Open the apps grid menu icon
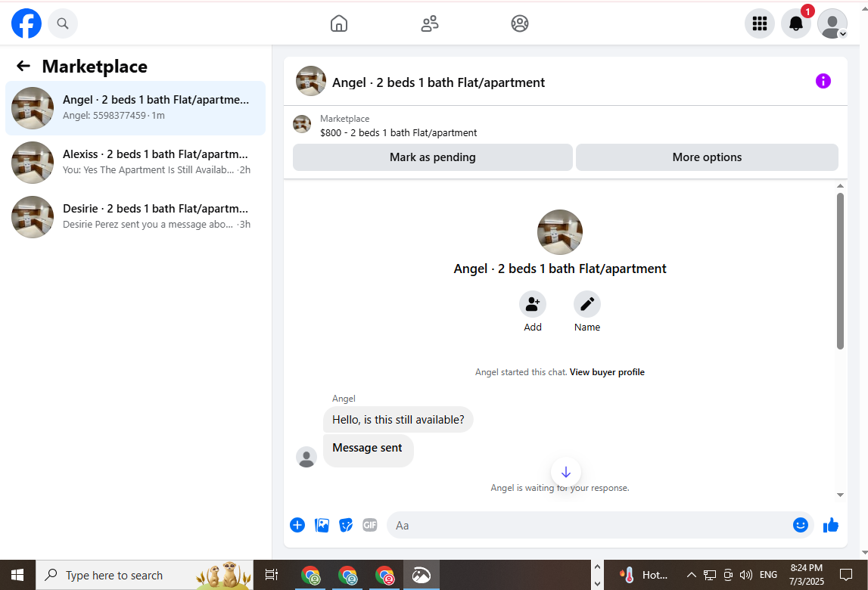The image size is (868, 590). point(760,23)
